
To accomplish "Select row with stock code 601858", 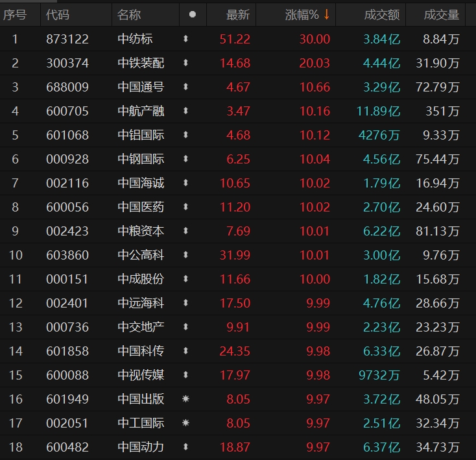I will pyautogui.click(x=67, y=351).
